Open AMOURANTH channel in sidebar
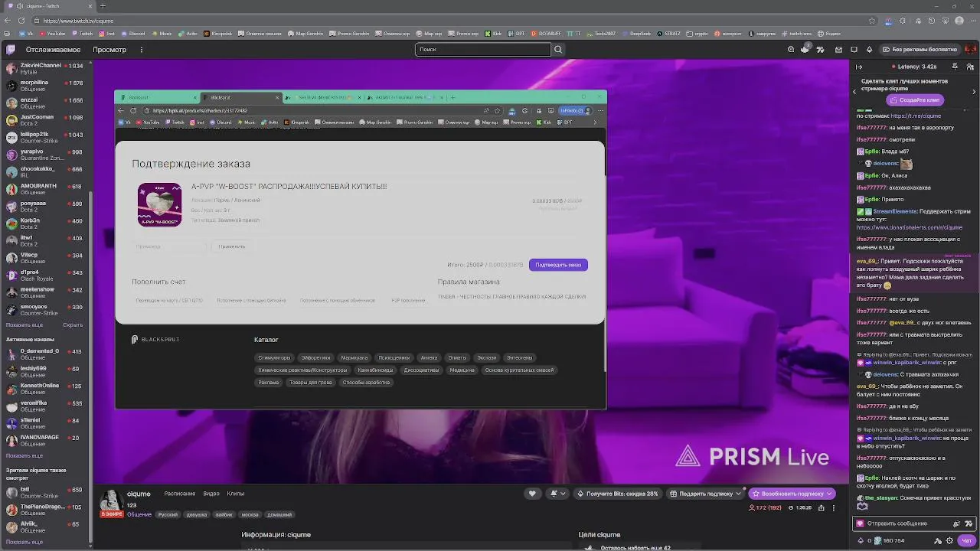The image size is (980, 551). click(44, 189)
